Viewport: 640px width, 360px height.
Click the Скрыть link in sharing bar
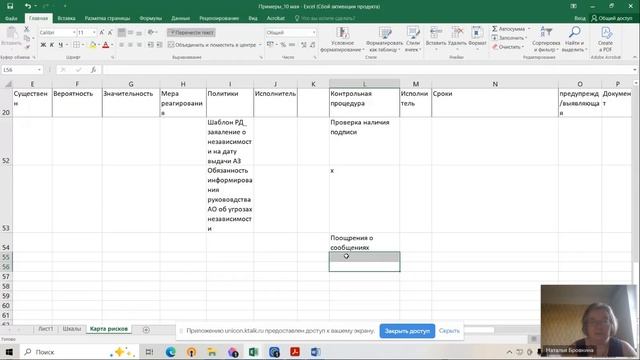(449, 331)
